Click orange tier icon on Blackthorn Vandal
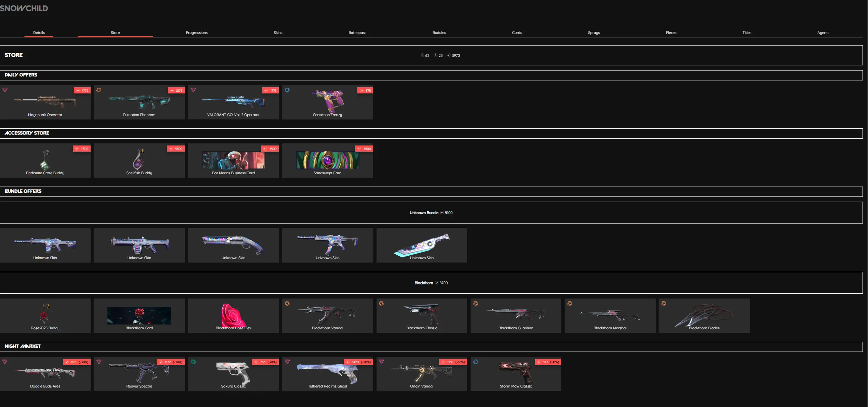 click(x=287, y=303)
